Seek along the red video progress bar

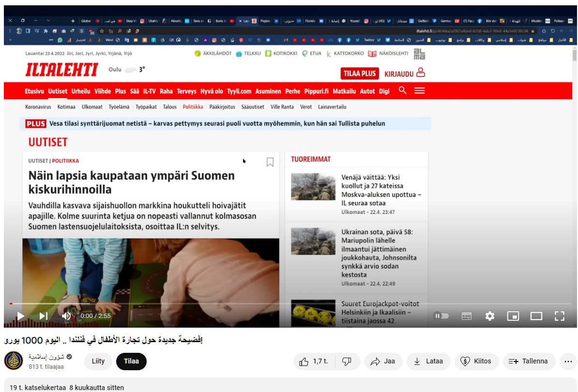[290, 303]
